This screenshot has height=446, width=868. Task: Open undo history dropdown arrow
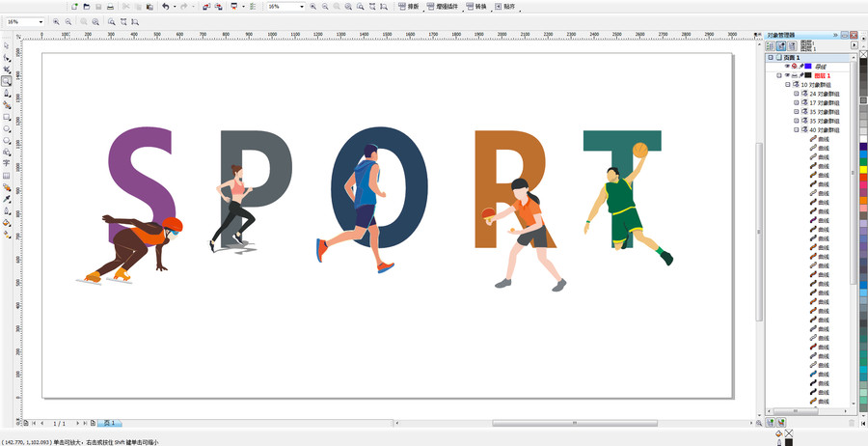[175, 7]
